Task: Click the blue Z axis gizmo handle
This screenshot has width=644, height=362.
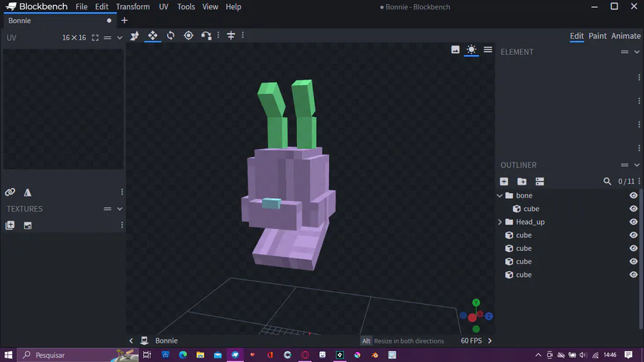Action: pyautogui.click(x=489, y=316)
